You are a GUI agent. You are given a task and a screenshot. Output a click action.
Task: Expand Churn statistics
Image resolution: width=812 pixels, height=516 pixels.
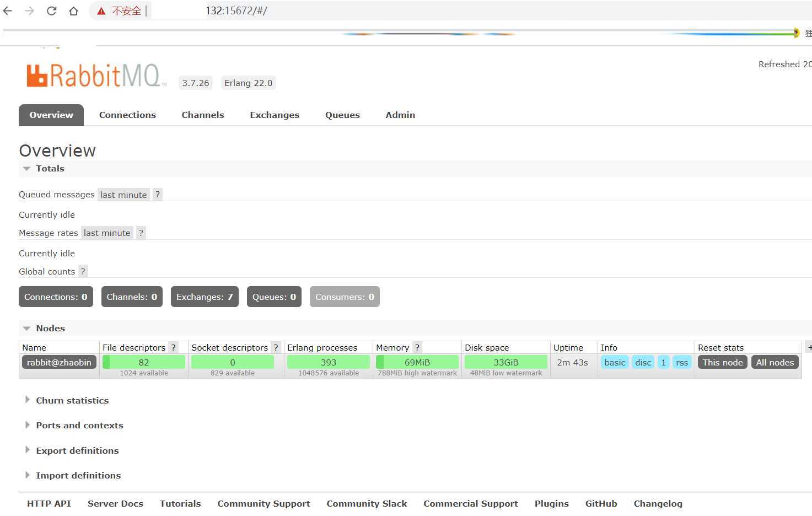pyautogui.click(x=72, y=401)
